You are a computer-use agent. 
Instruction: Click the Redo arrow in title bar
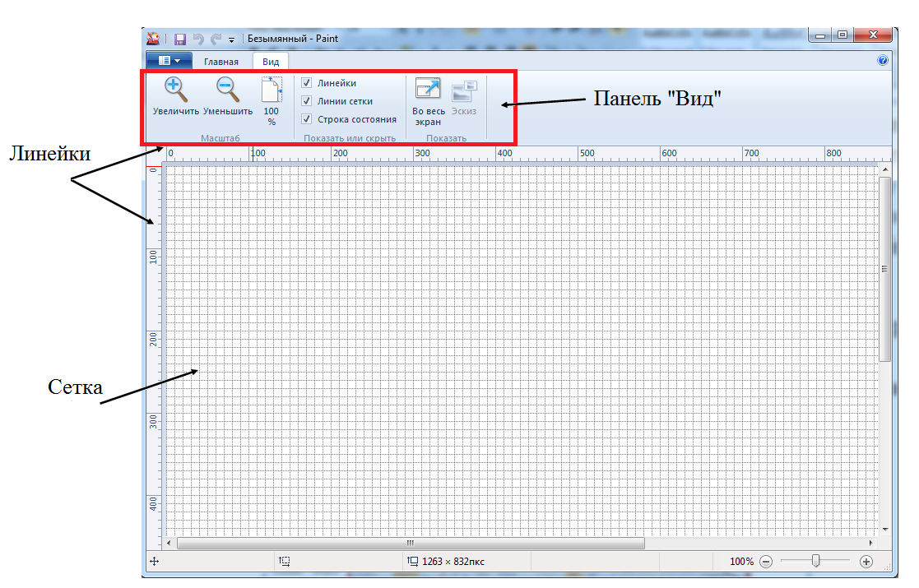click(216, 39)
